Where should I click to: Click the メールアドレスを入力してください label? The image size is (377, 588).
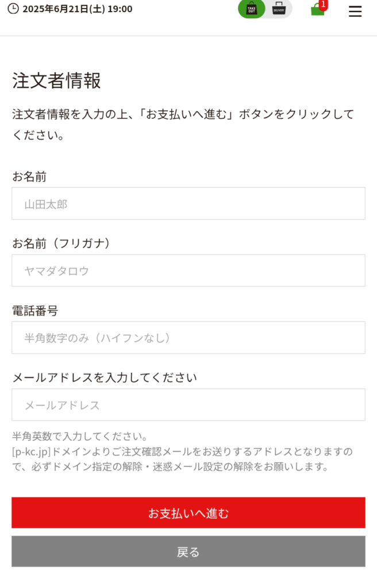105,378
